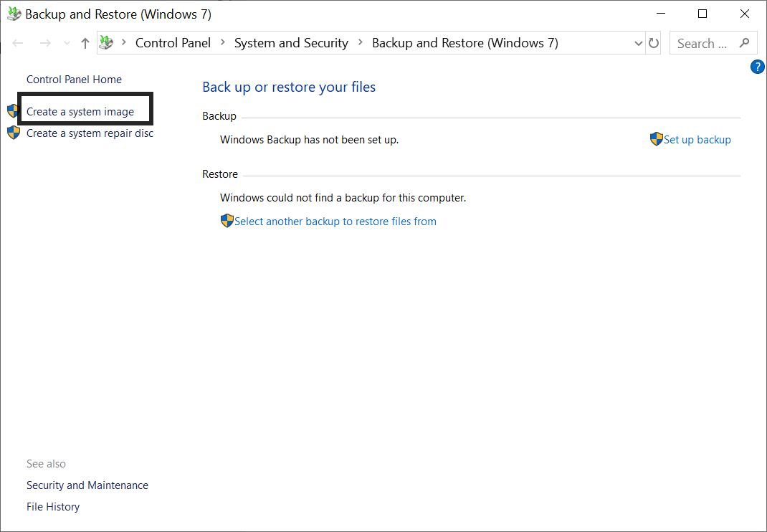
Task: Open Set up backup
Action: 697,139
